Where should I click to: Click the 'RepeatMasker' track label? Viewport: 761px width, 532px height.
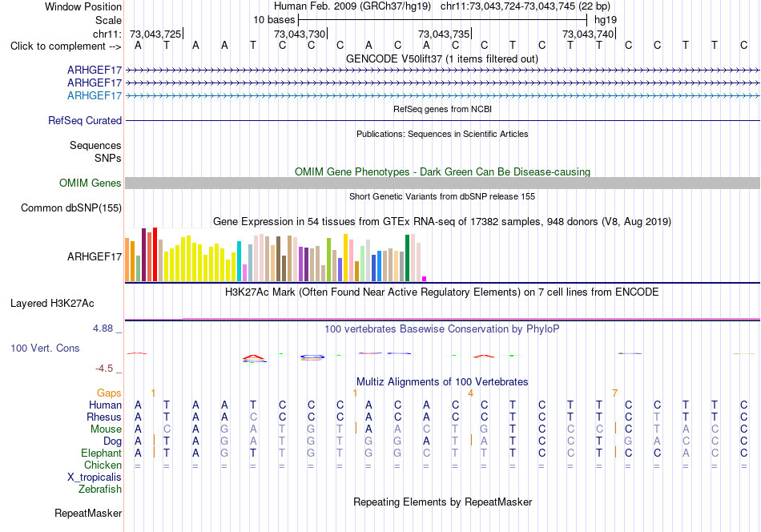pyautogui.click(x=88, y=513)
